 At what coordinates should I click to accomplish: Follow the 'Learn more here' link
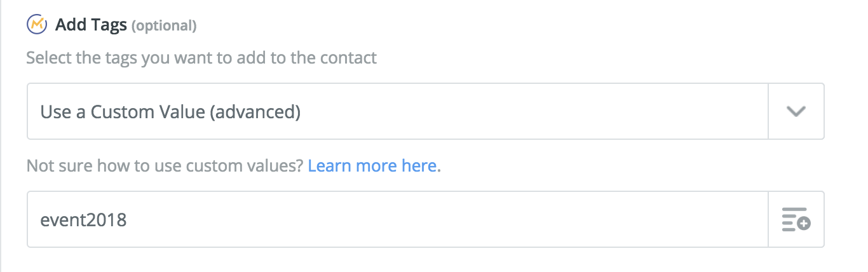tap(372, 167)
